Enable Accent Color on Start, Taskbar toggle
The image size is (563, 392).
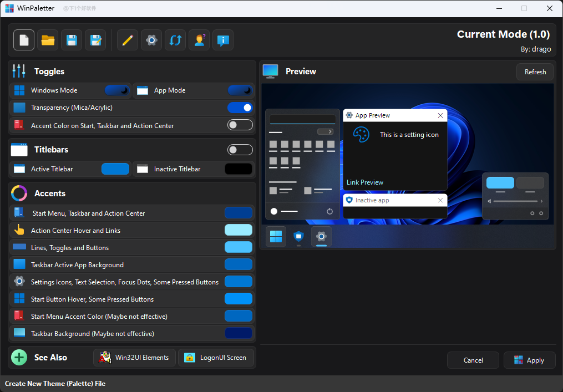pos(240,125)
